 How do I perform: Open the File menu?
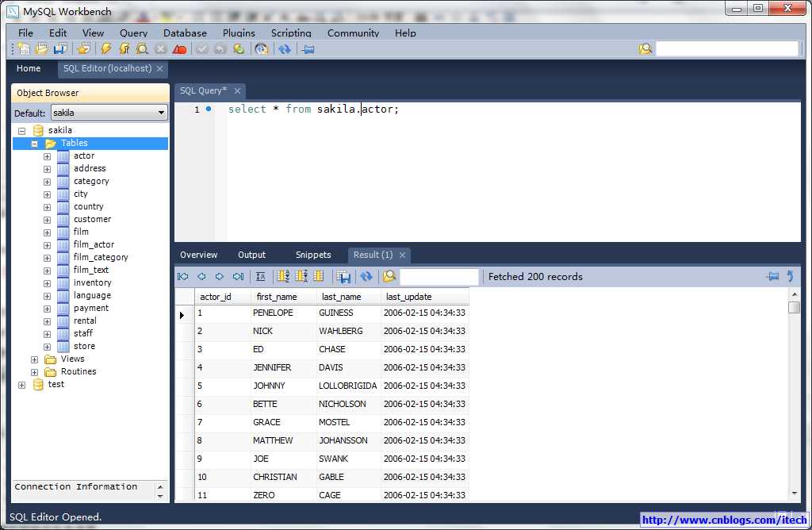pyautogui.click(x=25, y=33)
